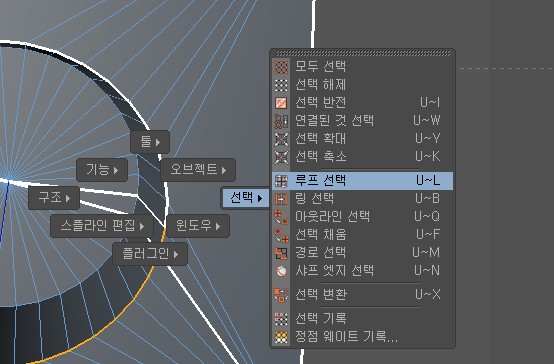
Task: Expand the 선택 submenu button
Action: [x=246, y=198]
